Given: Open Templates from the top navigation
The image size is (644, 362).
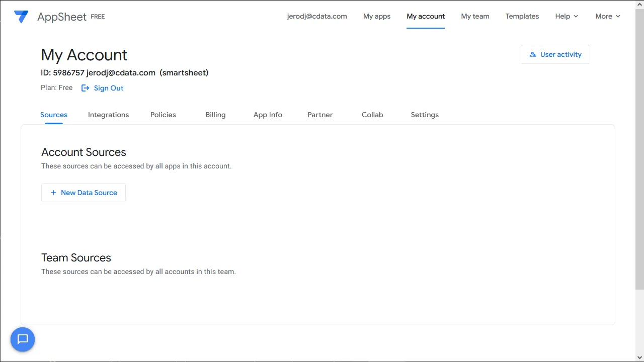Looking at the screenshot, I should (522, 16).
